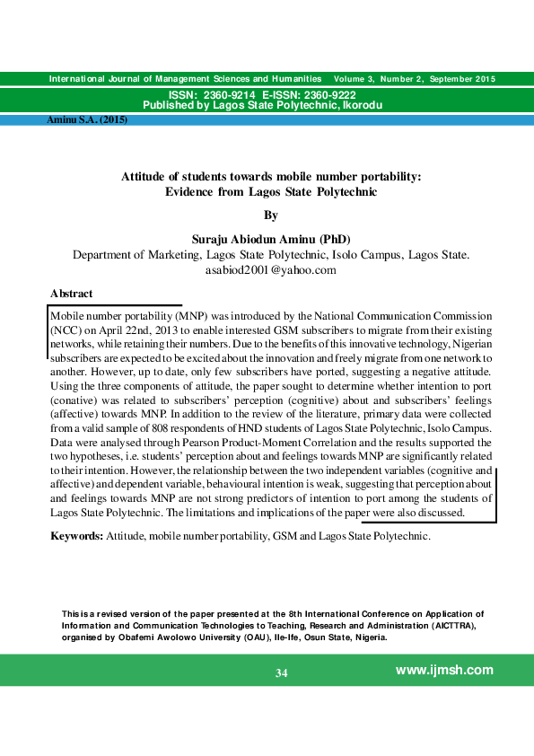Click the E-ISSN: 2360-9222 text

pos(309,95)
